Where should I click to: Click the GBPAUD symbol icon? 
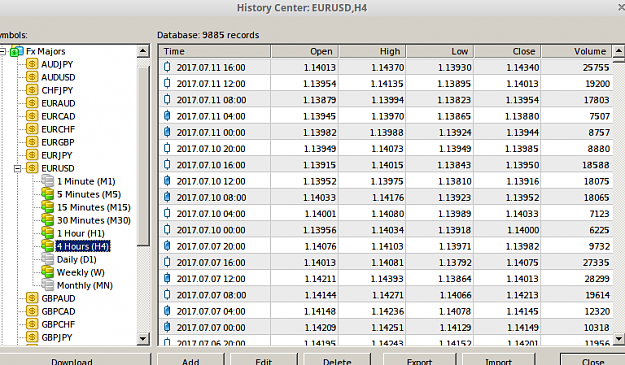[x=32, y=298]
